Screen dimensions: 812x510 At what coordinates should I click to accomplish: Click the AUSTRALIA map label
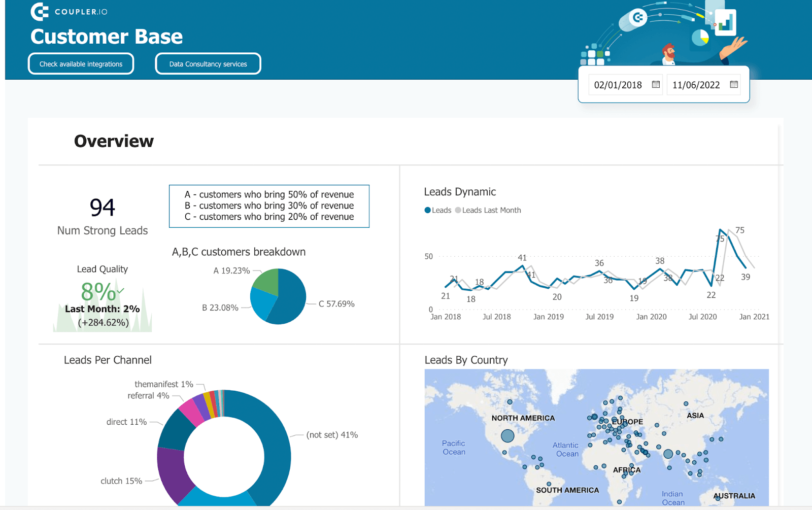coord(734,496)
